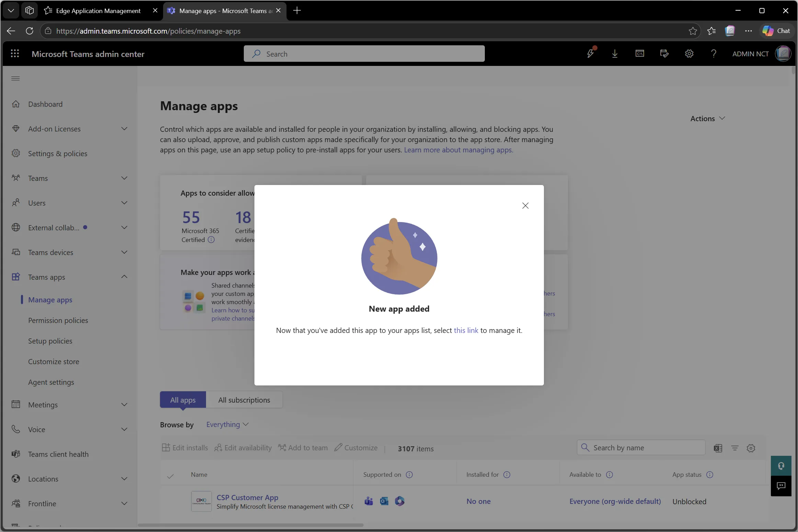Click the Locations globe icon

click(16, 479)
